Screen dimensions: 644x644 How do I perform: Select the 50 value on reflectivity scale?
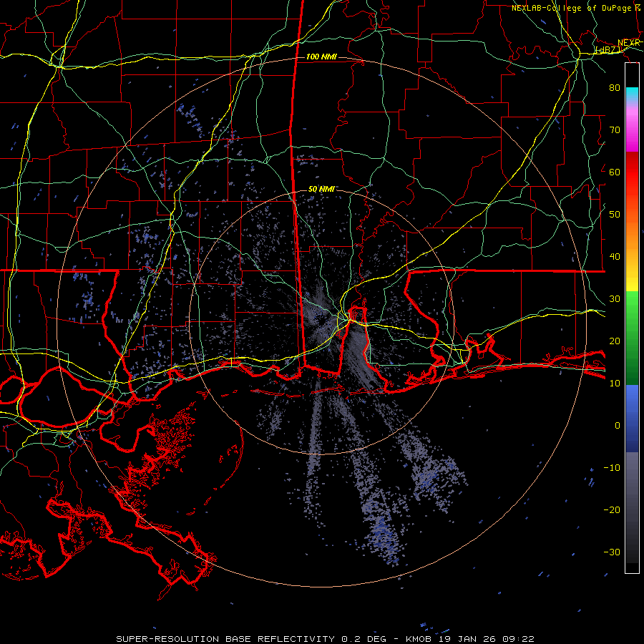pyautogui.click(x=615, y=215)
